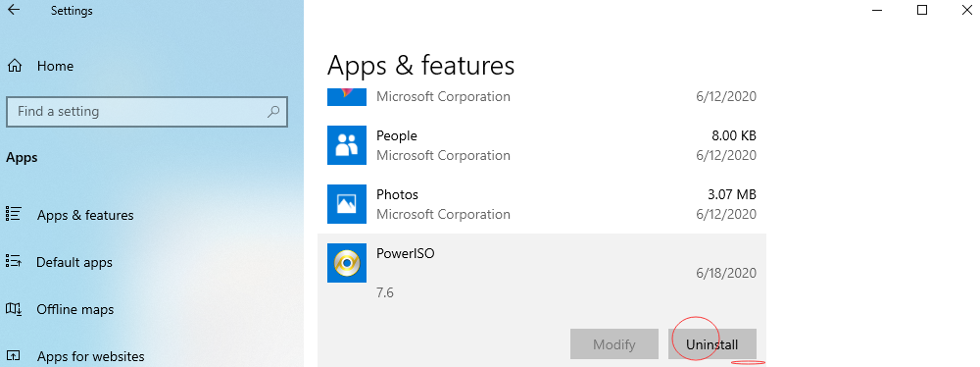Select the Photos app name

click(x=397, y=194)
